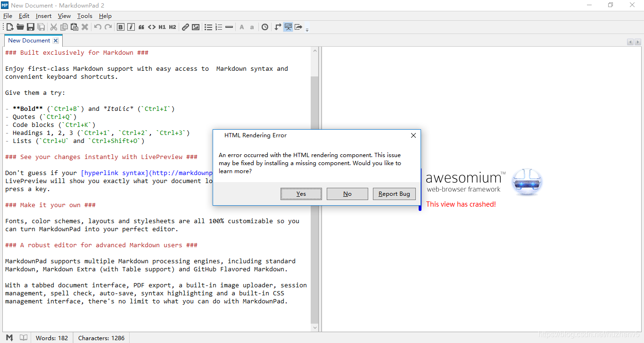Click Report Bug button
This screenshot has height=343, width=644.
click(x=394, y=194)
